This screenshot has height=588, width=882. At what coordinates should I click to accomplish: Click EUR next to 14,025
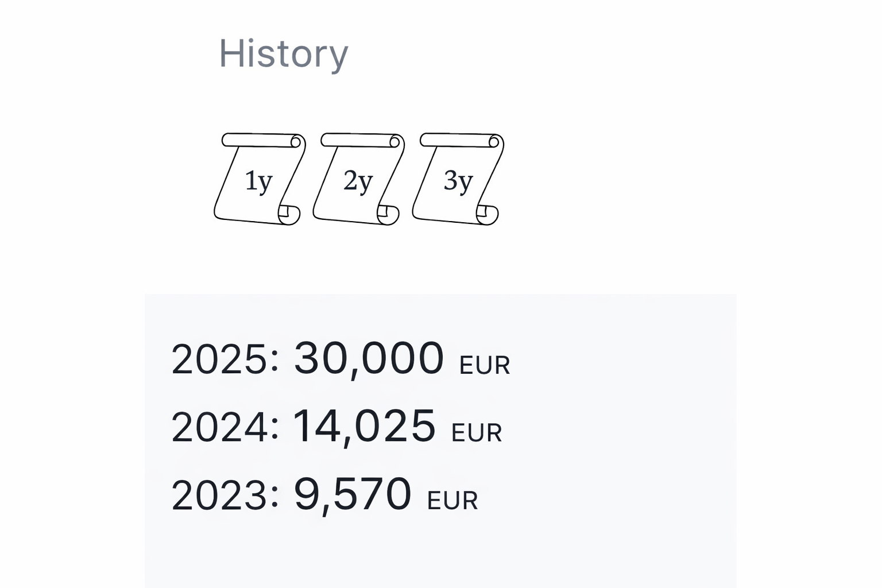[477, 434]
